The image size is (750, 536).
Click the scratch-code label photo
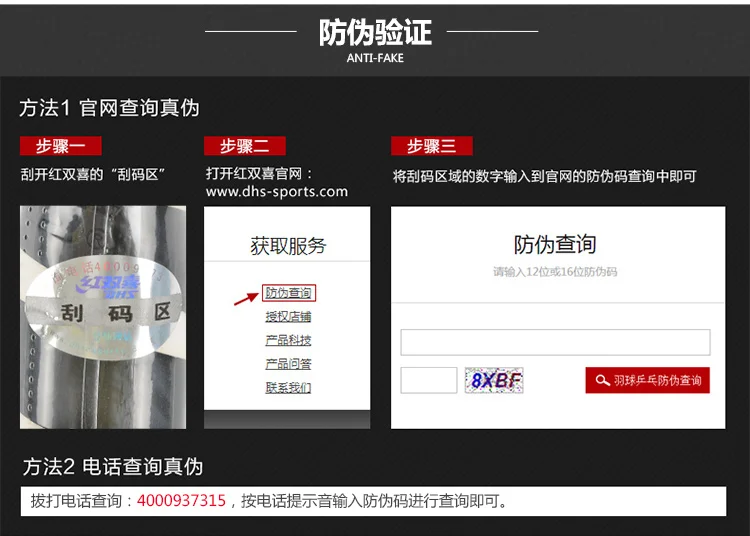pos(103,317)
